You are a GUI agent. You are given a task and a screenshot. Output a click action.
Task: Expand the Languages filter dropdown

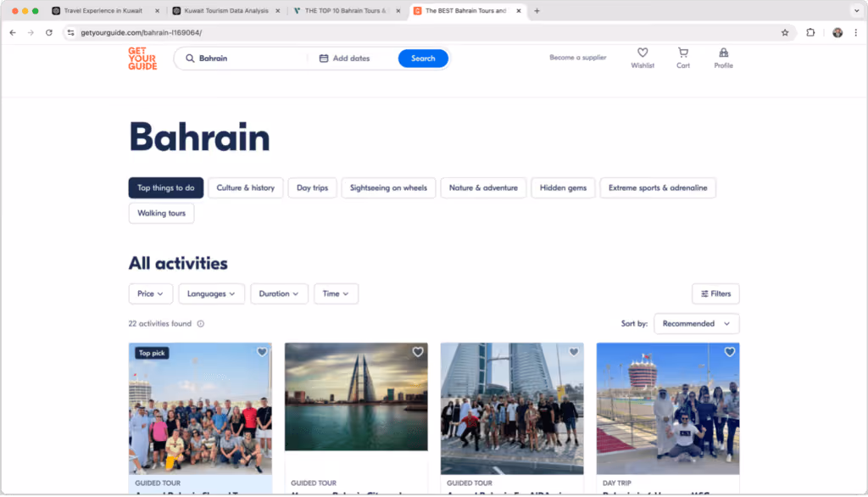point(211,293)
